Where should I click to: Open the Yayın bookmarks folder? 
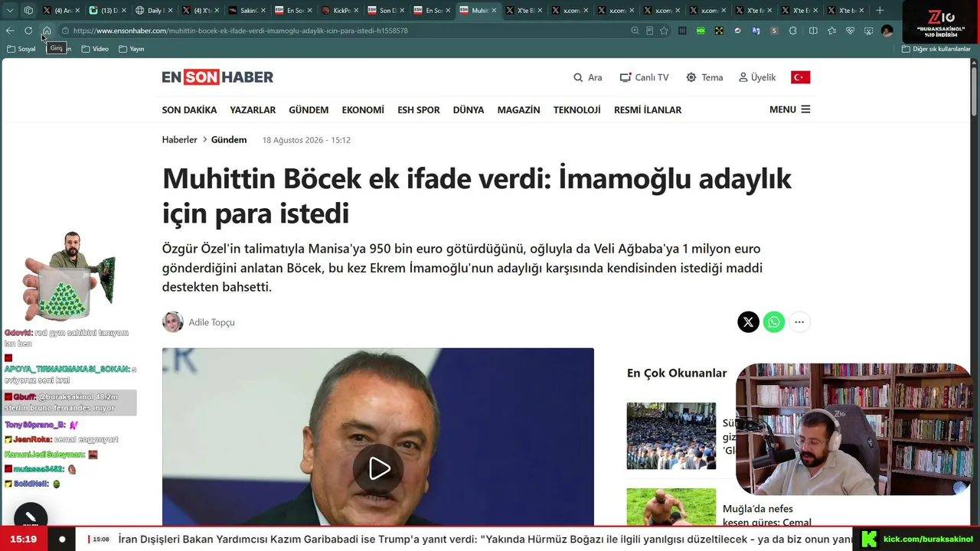coord(132,49)
